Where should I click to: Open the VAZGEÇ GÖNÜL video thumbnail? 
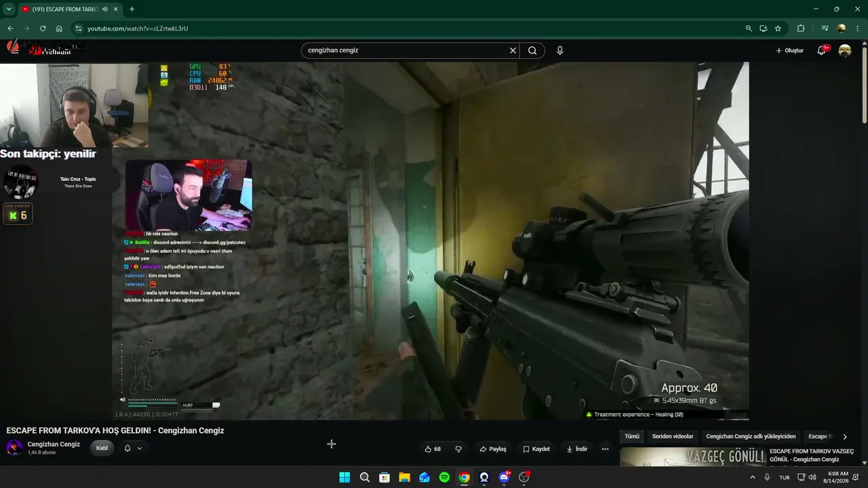pyautogui.click(x=692, y=457)
